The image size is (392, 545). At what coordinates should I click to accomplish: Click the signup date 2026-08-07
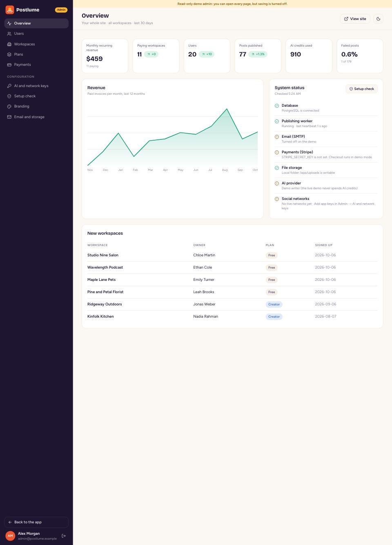[x=325, y=316]
